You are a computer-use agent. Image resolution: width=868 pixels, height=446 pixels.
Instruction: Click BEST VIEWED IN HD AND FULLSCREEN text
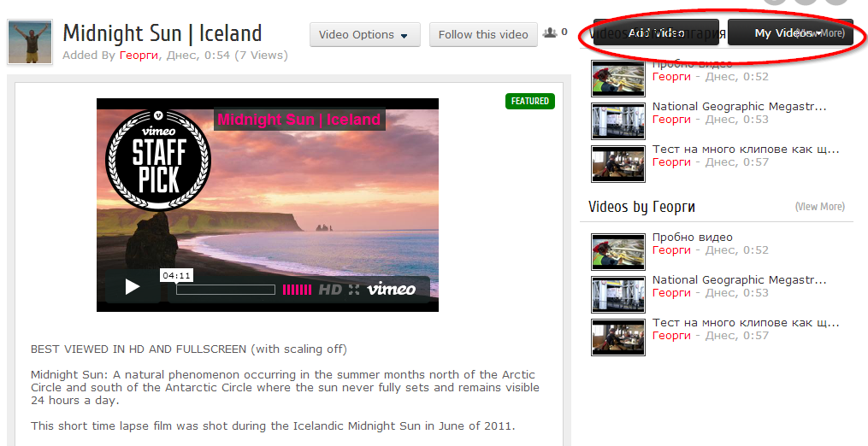189,349
